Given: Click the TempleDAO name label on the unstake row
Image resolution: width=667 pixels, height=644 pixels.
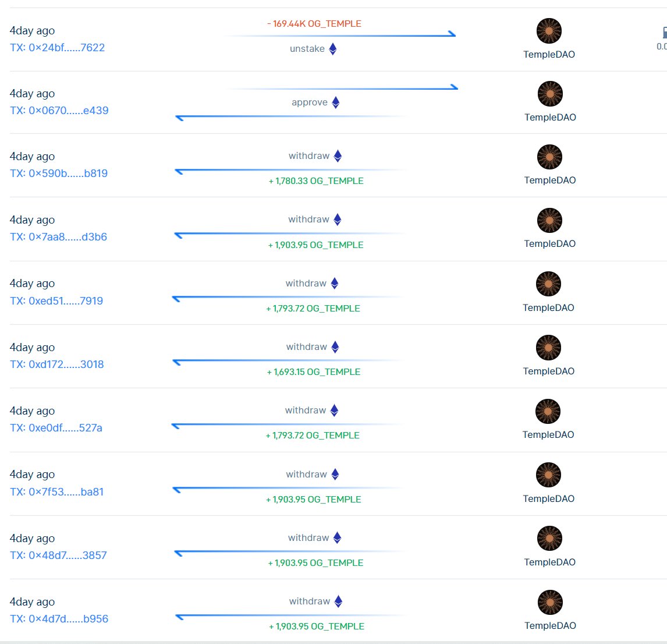Looking at the screenshot, I should point(548,54).
